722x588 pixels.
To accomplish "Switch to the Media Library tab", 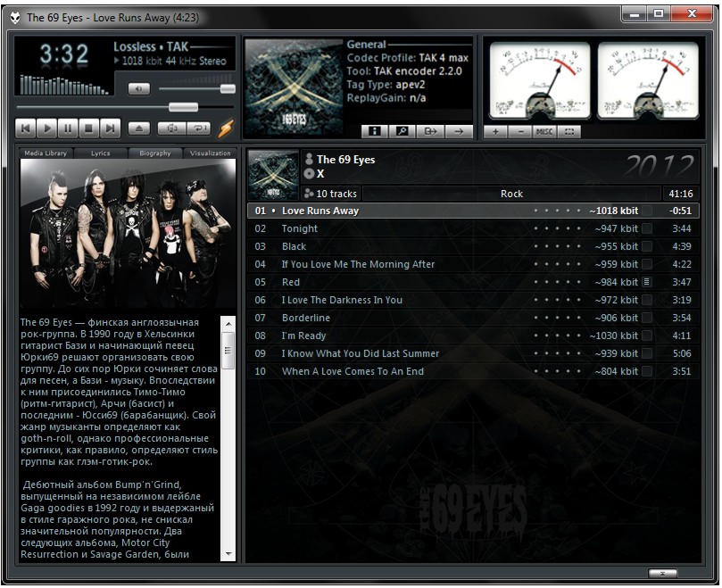I will pyautogui.click(x=46, y=153).
